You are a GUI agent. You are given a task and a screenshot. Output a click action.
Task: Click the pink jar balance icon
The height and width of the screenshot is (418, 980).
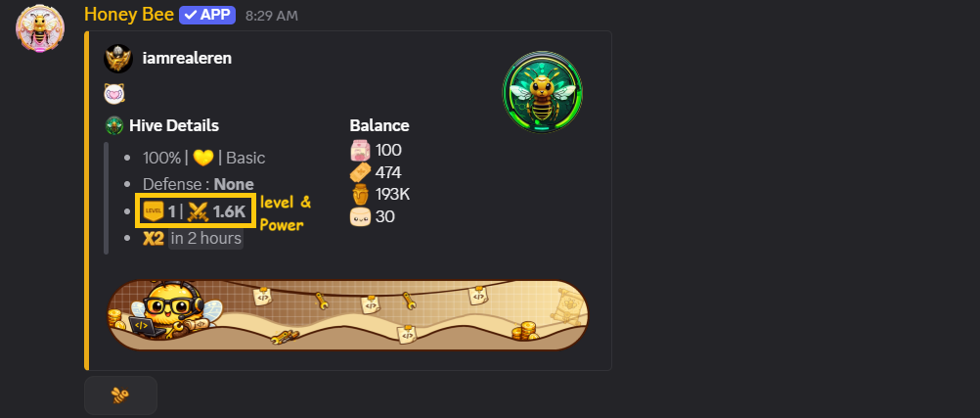[361, 151]
